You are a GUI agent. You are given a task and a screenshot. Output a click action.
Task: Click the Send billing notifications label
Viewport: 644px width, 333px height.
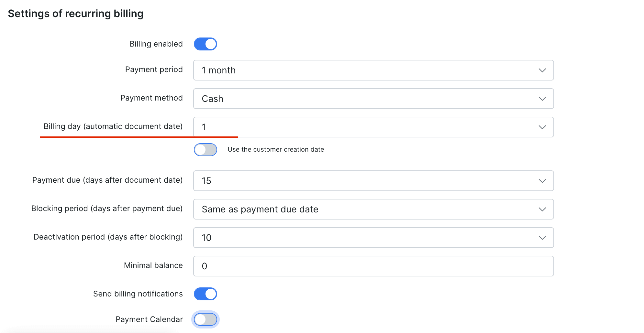pos(138,294)
